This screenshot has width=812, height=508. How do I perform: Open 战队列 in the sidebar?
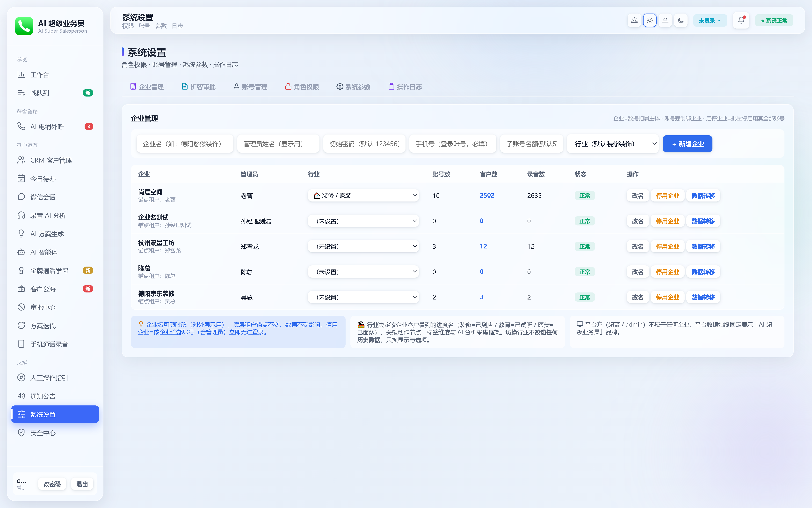pyautogui.click(x=55, y=93)
